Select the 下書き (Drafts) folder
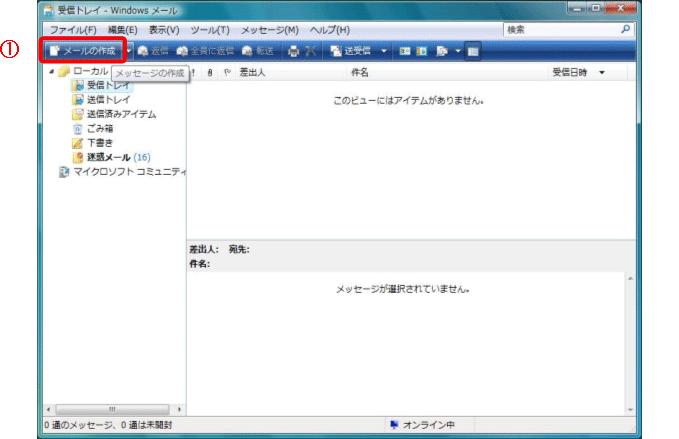This screenshot has height=439, width=679. tap(100, 143)
